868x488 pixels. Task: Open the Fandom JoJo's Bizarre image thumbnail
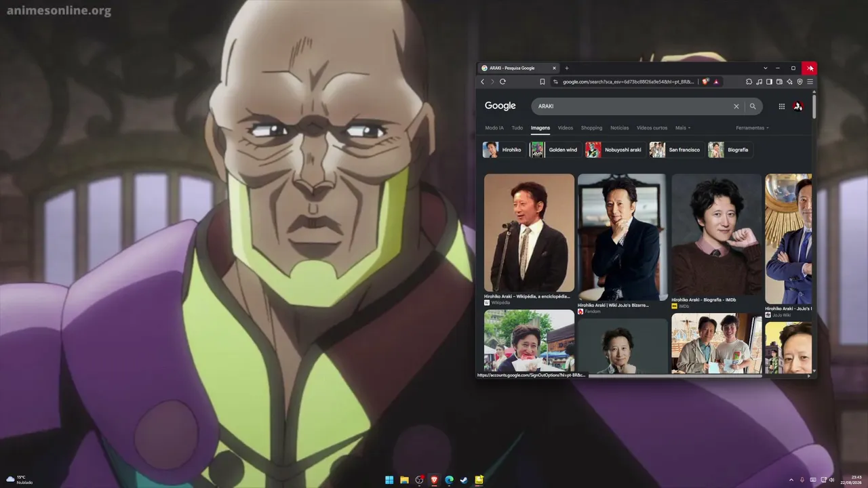[x=623, y=237]
